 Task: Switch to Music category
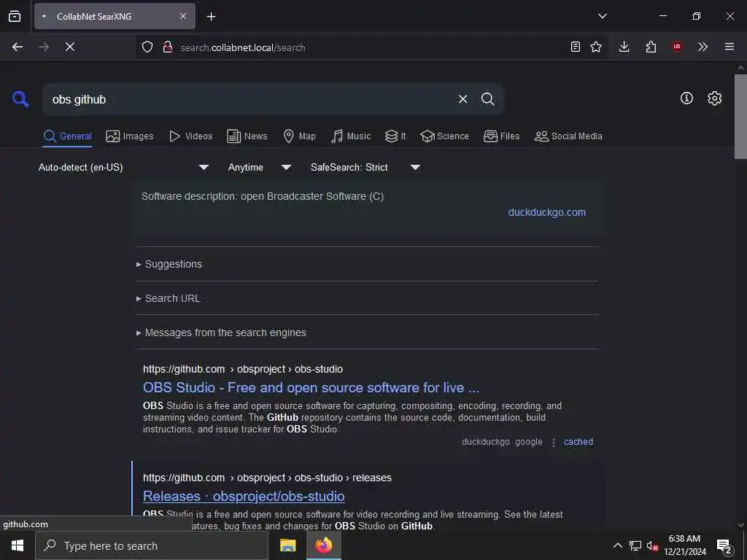[x=351, y=136]
